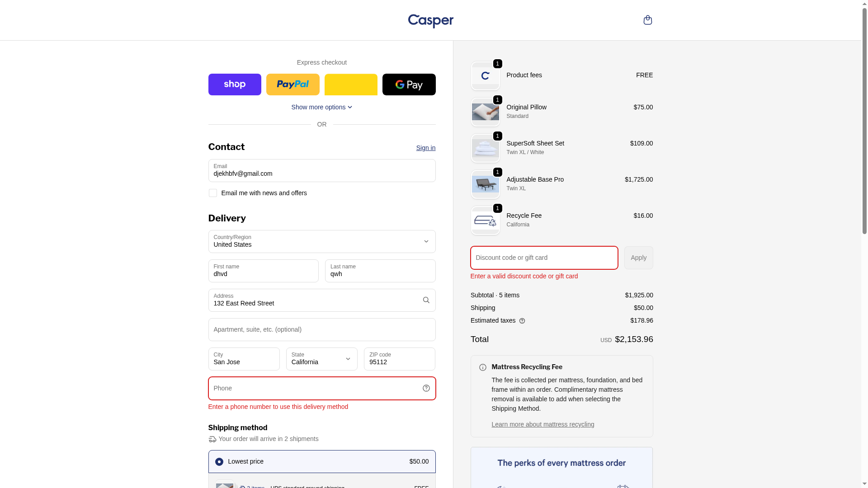Click the estimated taxes info icon
The width and height of the screenshot is (868, 488).
tap(522, 321)
